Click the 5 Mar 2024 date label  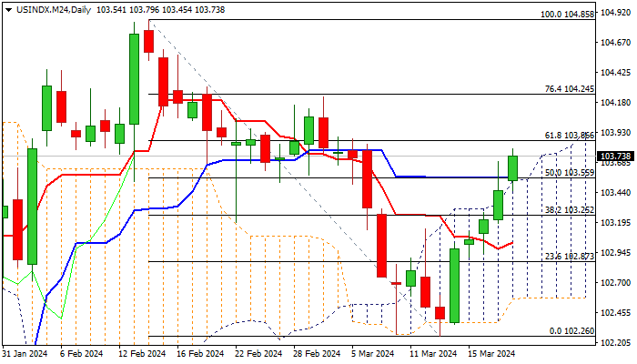[373, 354]
